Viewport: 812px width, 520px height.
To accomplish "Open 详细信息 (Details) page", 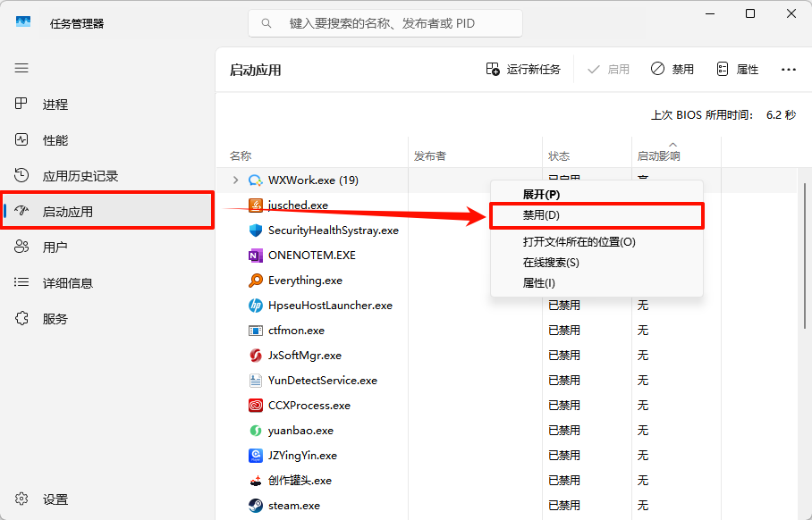I will 67,283.
